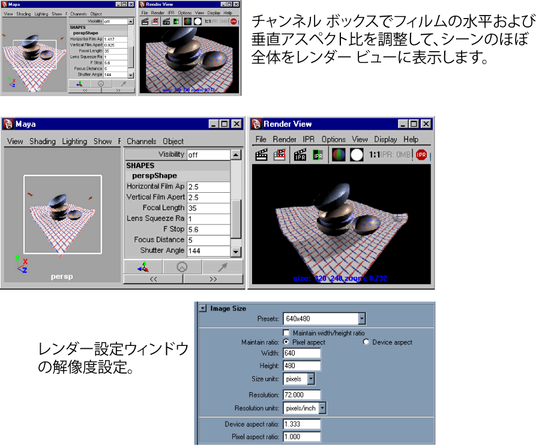Click the arrow icon below channel box
The image size is (536, 445).
pos(222,267)
